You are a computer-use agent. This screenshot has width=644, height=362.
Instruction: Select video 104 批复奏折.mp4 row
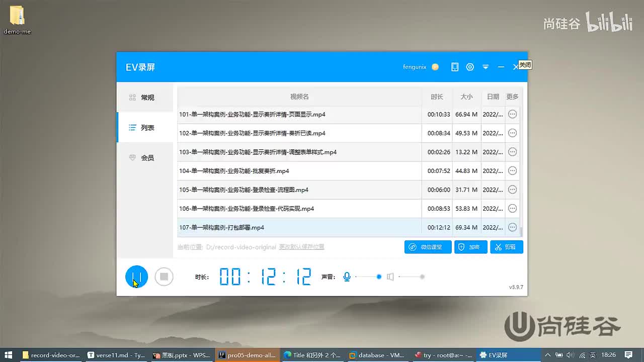click(349, 171)
